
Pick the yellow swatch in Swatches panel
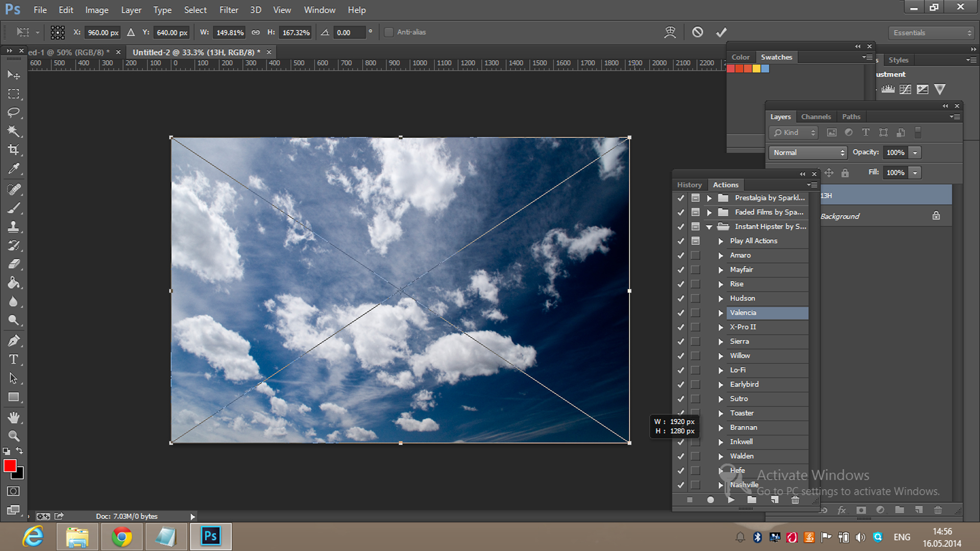pyautogui.click(x=756, y=69)
